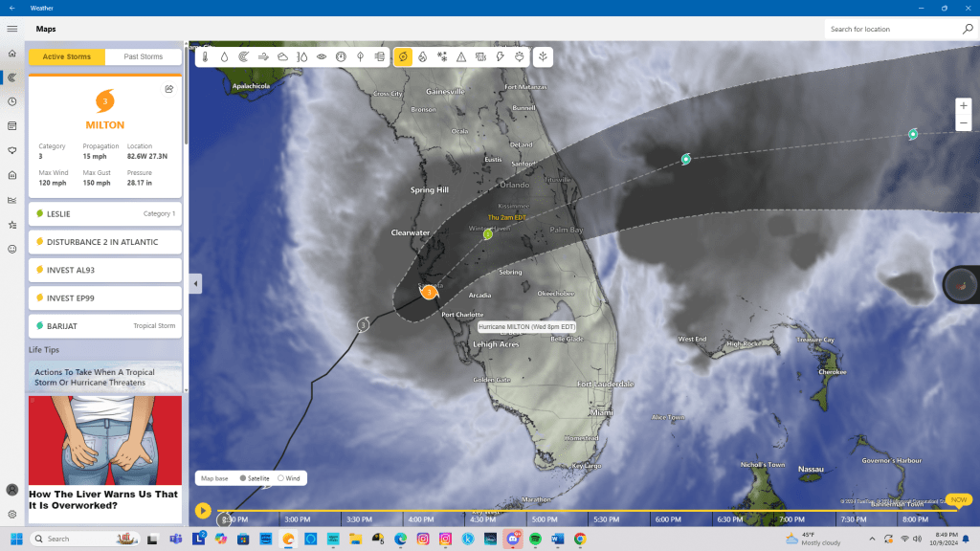
Task: Play the map timeline animation
Action: click(x=203, y=511)
